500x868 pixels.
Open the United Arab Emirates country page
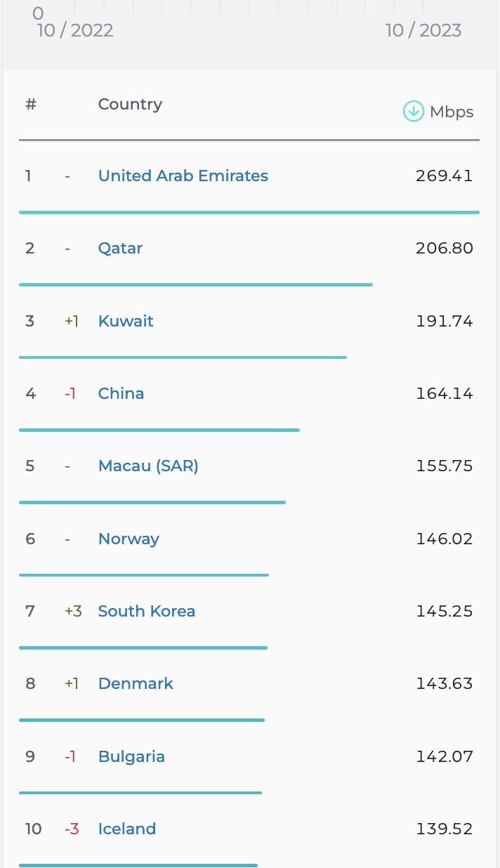pyautogui.click(x=183, y=176)
